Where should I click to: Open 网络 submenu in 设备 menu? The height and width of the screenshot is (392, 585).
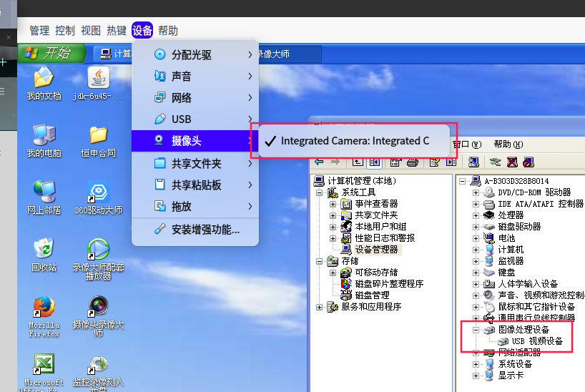[195, 98]
